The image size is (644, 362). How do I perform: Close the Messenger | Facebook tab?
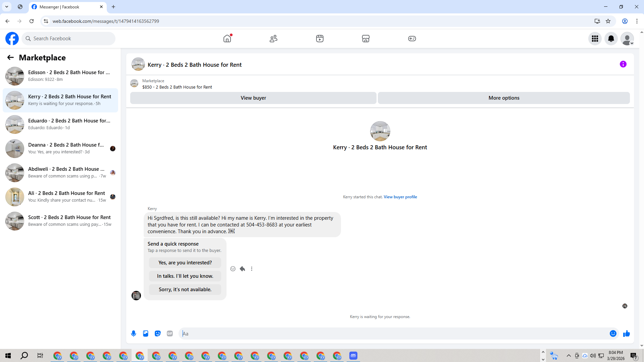[101, 7]
